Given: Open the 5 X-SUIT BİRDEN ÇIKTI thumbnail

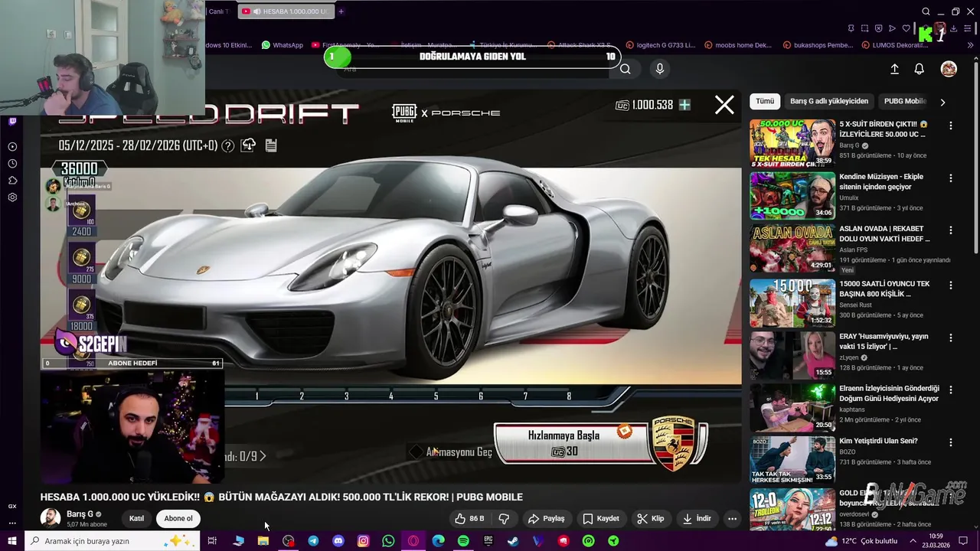Looking at the screenshot, I should tap(792, 142).
